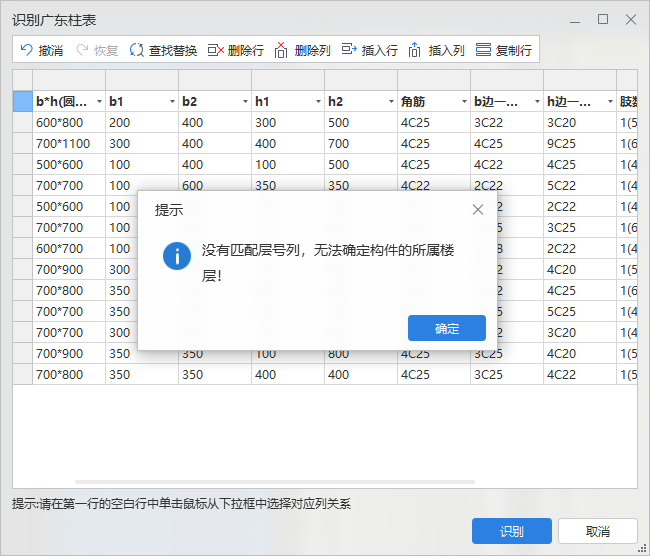Click cell 600 in b2 column
650x556 pixels.
(x=215, y=185)
